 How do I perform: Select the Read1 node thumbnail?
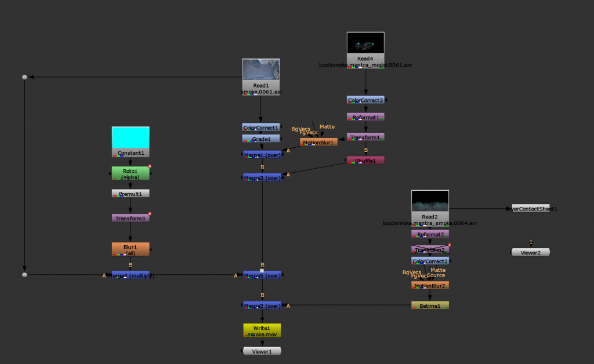261,69
